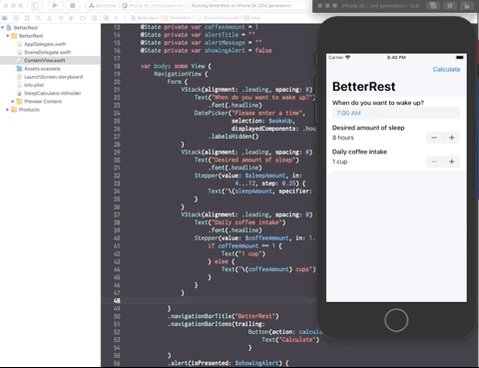Go forward with the jump bar's right arrow
Image resolution: width=479 pixels, height=368 pixels.
[x=125, y=18]
